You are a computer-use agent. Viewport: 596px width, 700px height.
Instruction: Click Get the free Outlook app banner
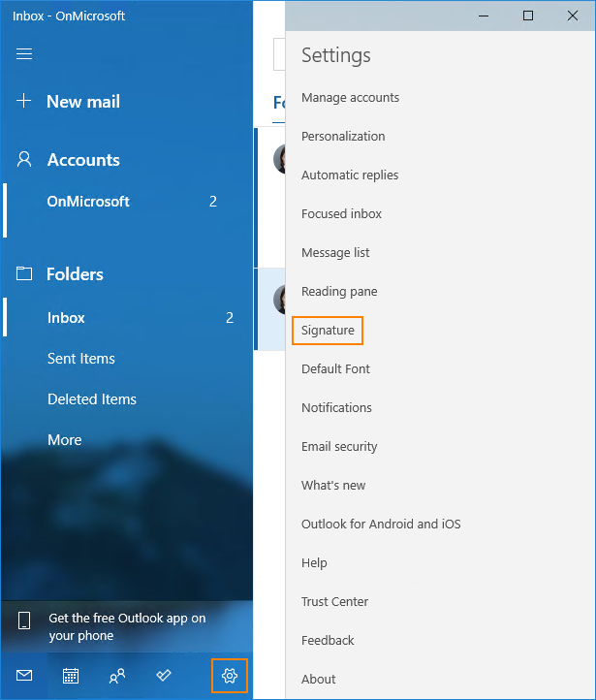(x=127, y=626)
